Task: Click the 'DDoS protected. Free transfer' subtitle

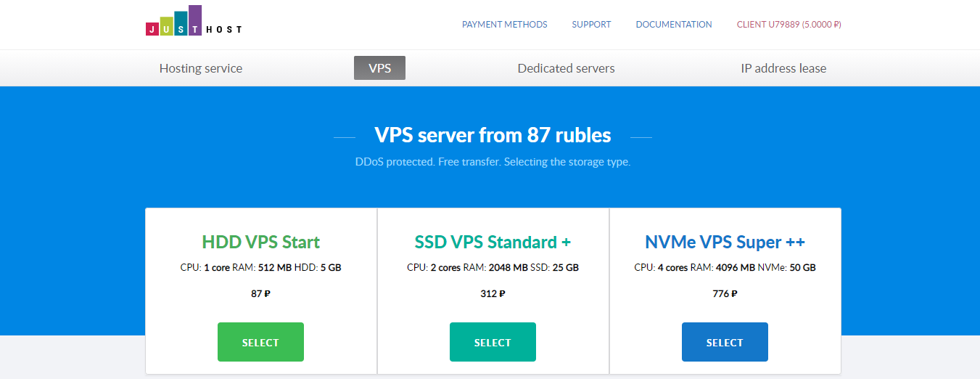Action: tap(493, 162)
